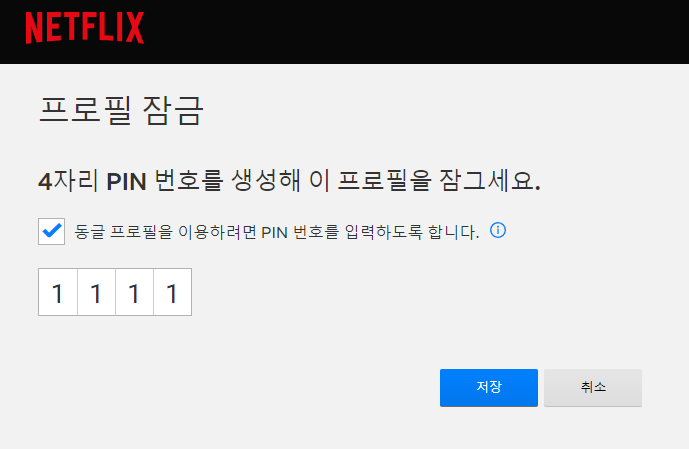Open the info tooltip icon beside PIN requirement

(498, 230)
